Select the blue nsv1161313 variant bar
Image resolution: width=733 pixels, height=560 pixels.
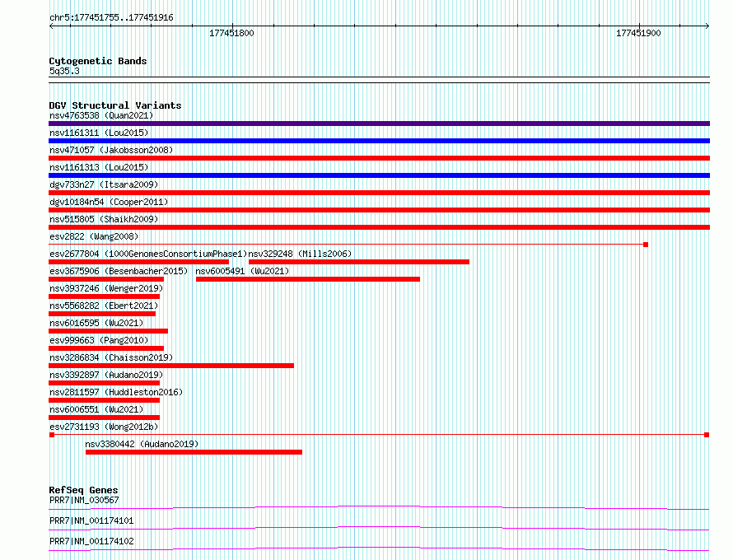[379, 175]
